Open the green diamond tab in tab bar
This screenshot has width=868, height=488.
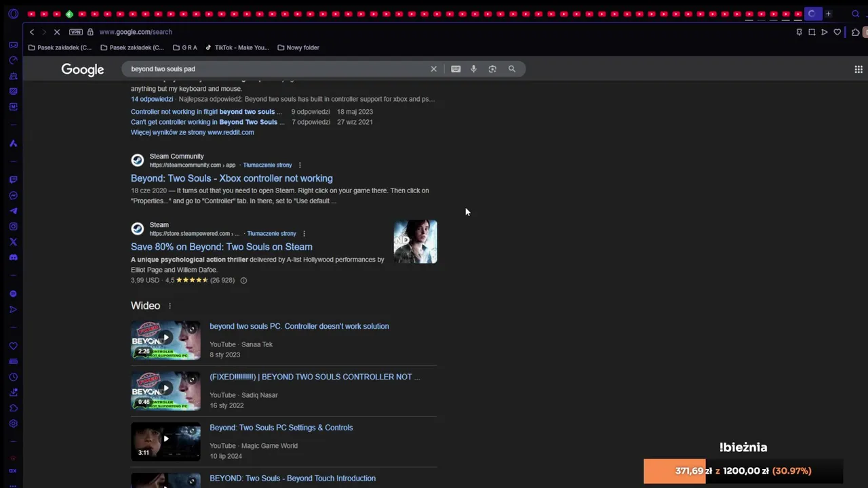(69, 14)
